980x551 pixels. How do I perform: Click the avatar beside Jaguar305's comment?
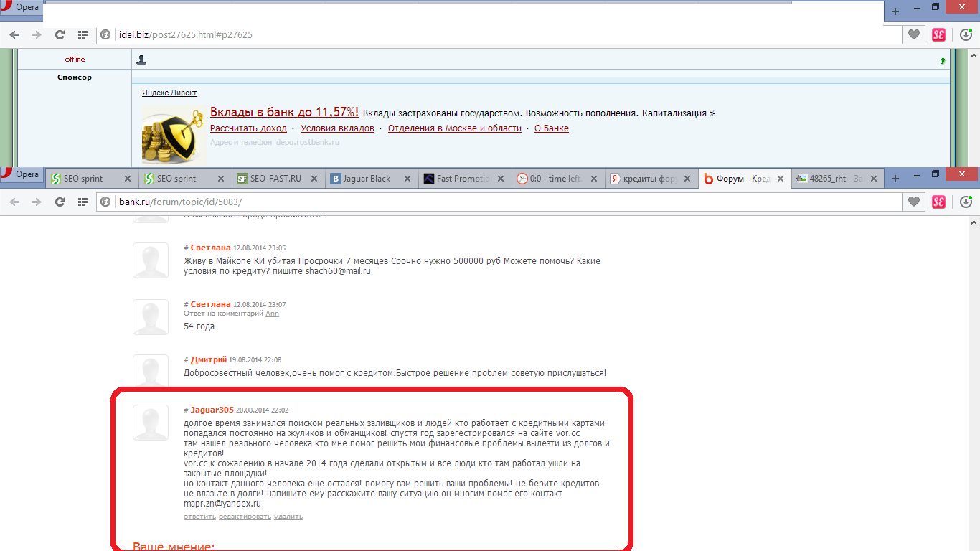151,423
